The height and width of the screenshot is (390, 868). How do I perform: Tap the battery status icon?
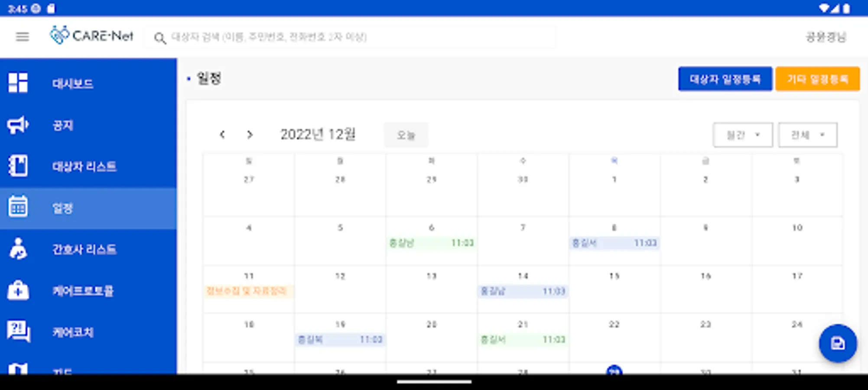(846, 8)
